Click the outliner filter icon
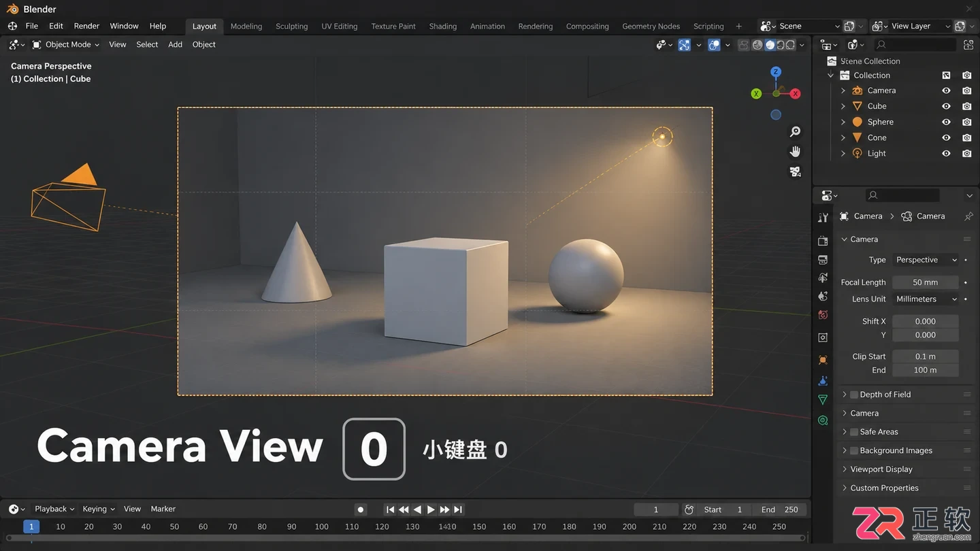Screen dimensions: 980x551 pyautogui.click(x=968, y=45)
